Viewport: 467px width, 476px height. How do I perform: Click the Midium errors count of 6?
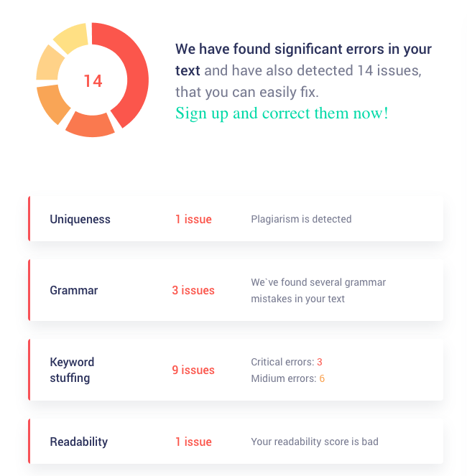point(322,378)
